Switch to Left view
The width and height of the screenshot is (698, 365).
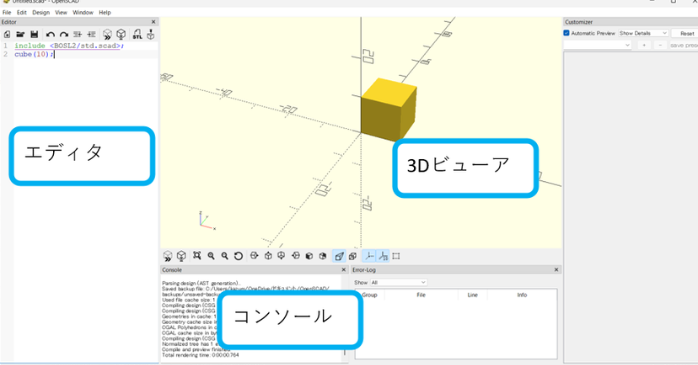tap(296, 256)
